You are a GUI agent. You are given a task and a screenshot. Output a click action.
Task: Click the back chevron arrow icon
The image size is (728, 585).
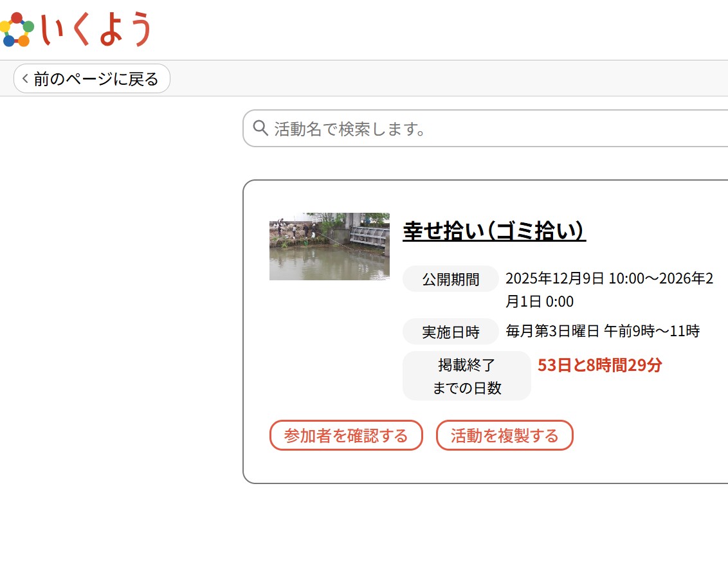click(x=25, y=79)
